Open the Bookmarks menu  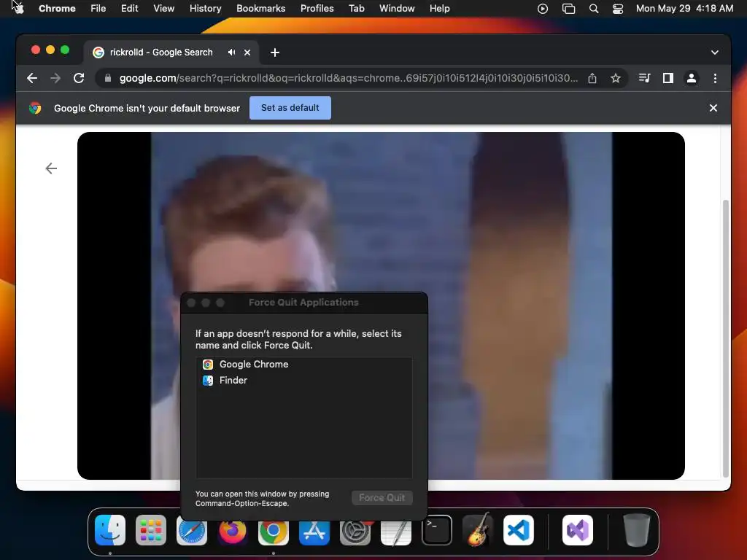[260, 8]
